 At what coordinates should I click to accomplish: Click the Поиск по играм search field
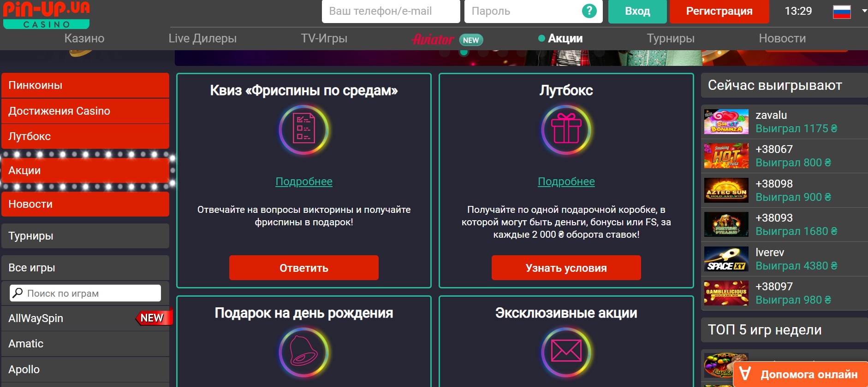coord(85,293)
